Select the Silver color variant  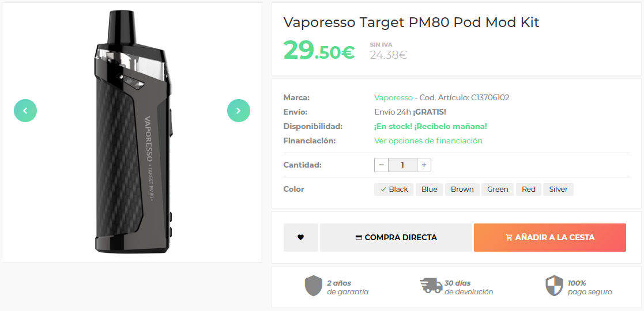click(559, 189)
